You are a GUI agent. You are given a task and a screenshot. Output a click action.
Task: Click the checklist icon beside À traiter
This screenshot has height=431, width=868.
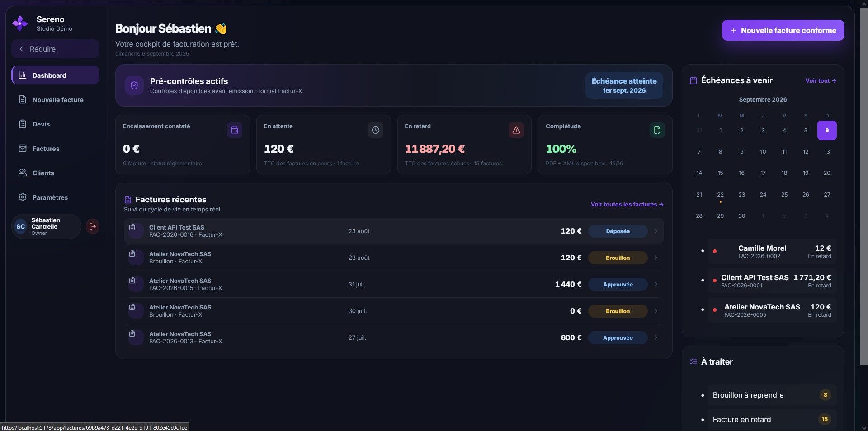693,361
